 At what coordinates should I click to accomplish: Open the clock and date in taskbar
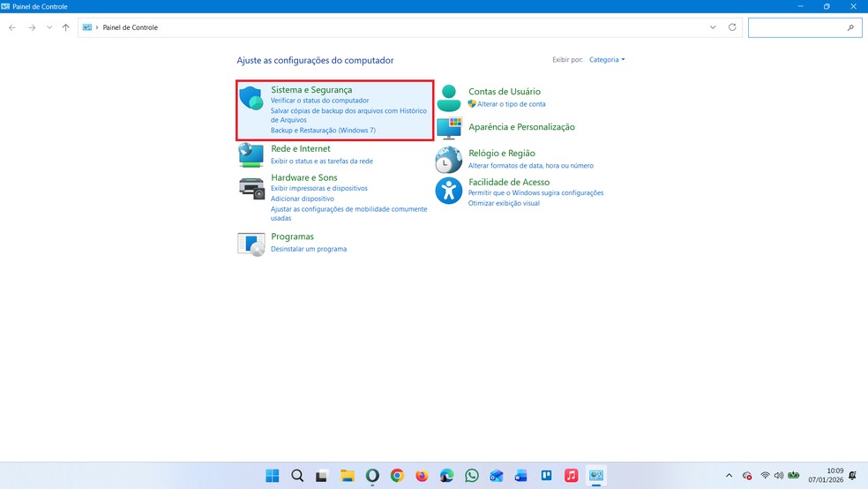[x=826, y=476]
